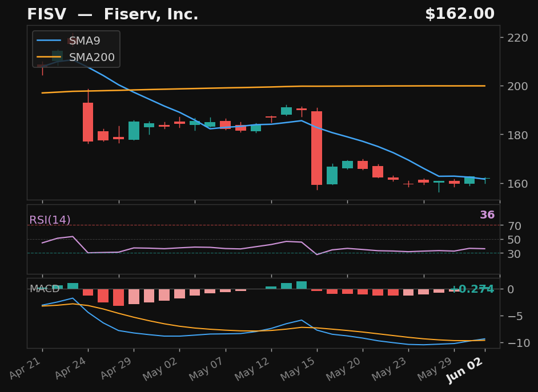Click the RSI current value 36

[487, 215]
